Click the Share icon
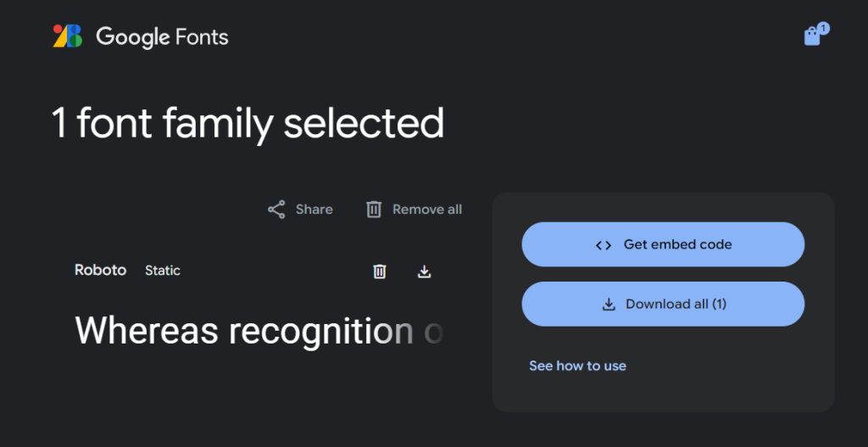This screenshot has width=868, height=447. [276, 210]
